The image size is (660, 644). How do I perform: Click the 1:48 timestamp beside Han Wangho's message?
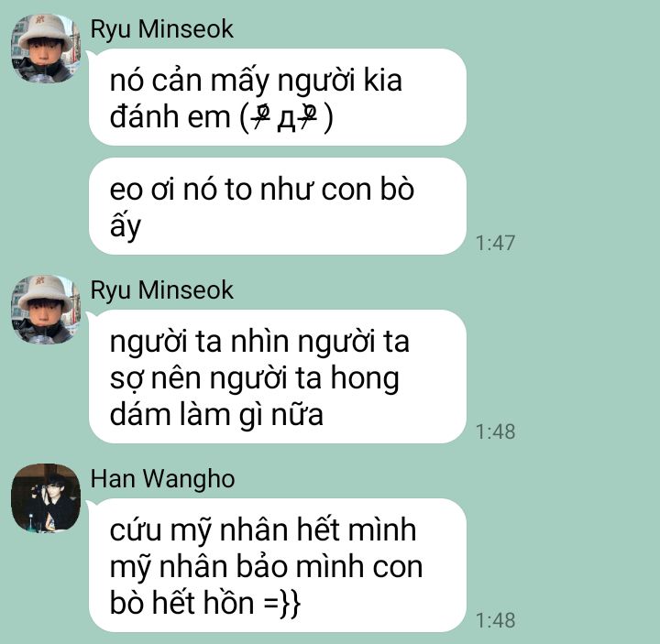tap(495, 620)
